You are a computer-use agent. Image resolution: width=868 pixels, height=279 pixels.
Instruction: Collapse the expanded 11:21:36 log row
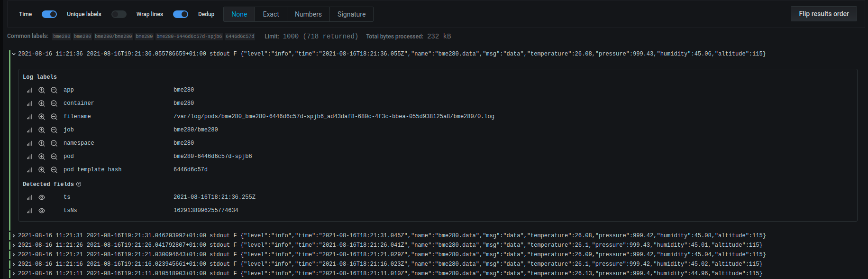14,54
